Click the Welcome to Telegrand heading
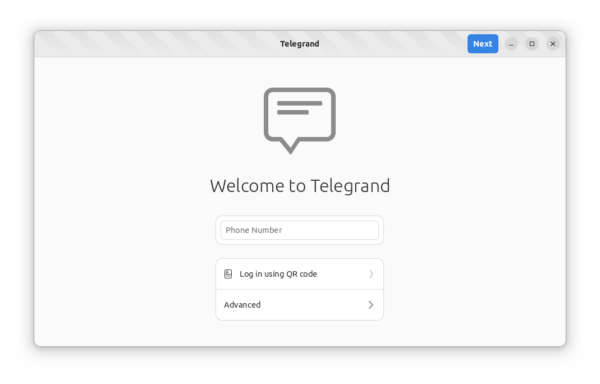The width and height of the screenshot is (600, 384). click(x=300, y=186)
